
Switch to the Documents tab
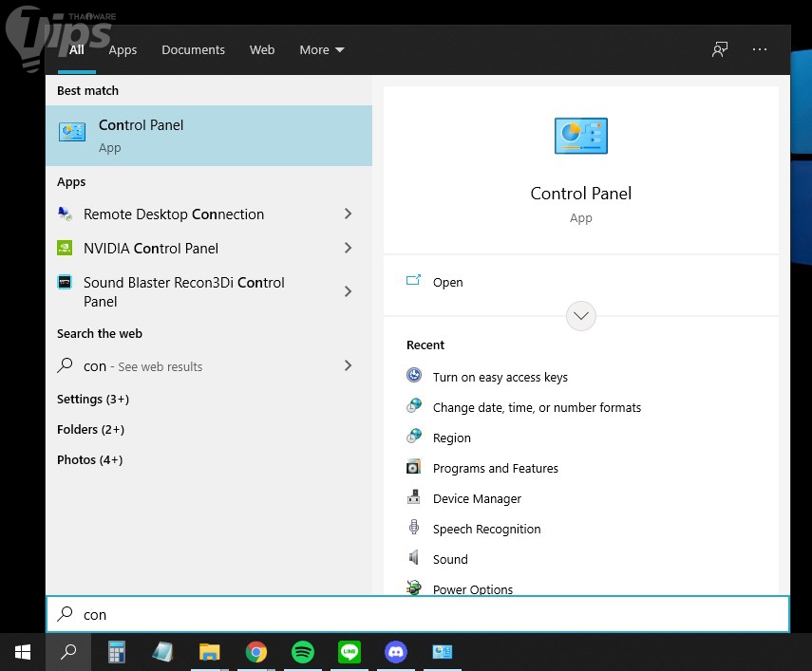pos(193,49)
